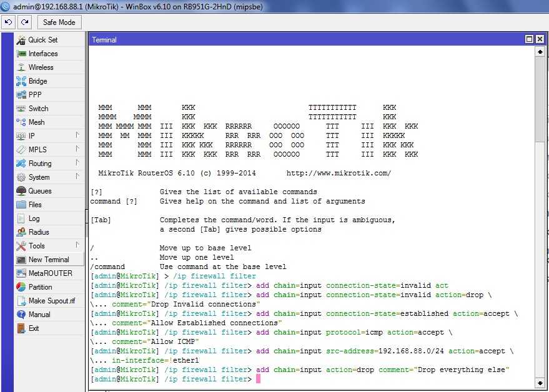Select the Bridge sidebar icon
Screen dimensions: 549x392
coord(21,81)
